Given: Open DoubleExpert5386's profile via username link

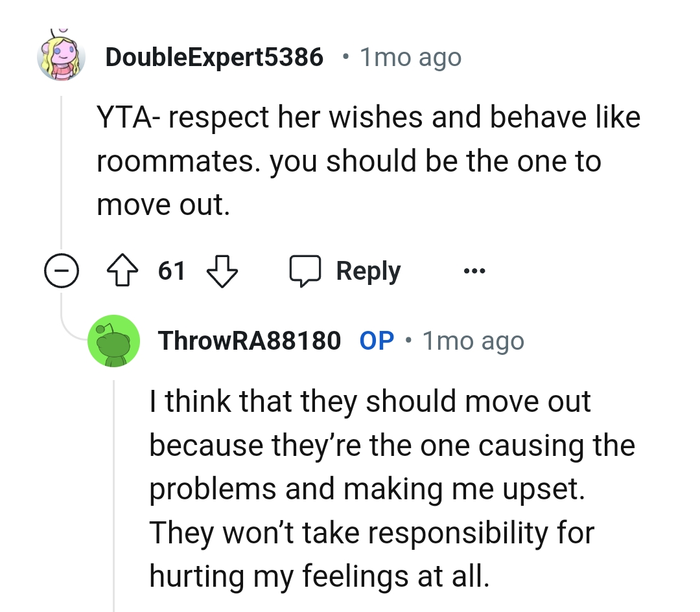Looking at the screenshot, I should pos(215,57).
